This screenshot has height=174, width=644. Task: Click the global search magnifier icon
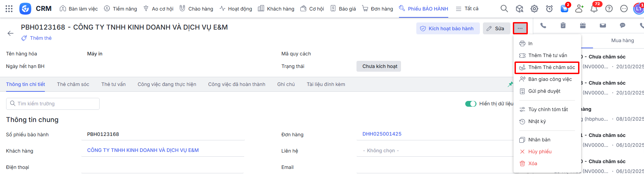click(x=504, y=9)
